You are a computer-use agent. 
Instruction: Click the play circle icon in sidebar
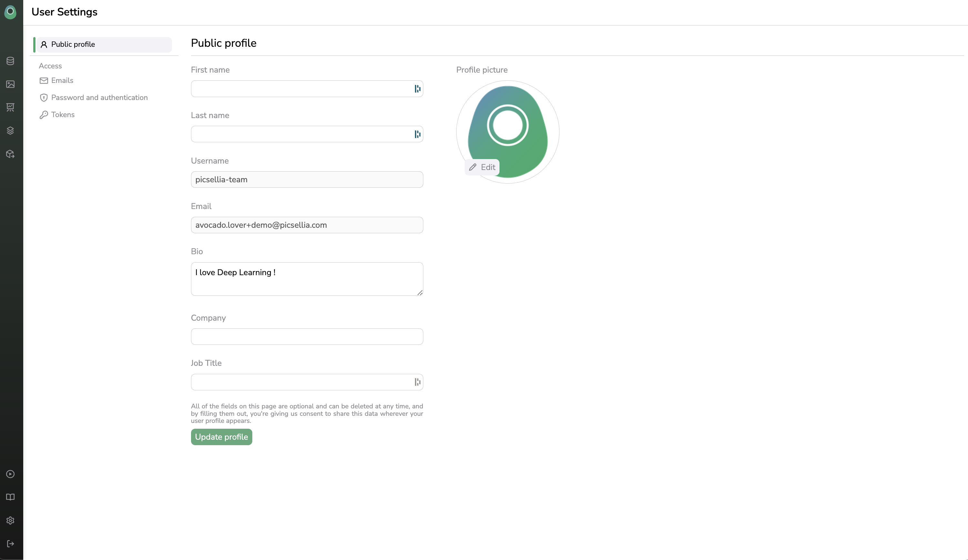pyautogui.click(x=10, y=474)
